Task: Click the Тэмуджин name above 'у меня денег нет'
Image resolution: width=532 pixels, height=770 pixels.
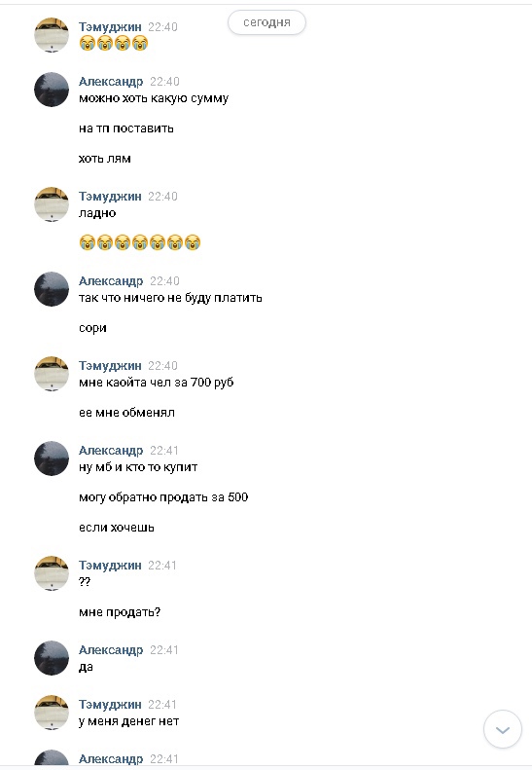Action: [110, 705]
